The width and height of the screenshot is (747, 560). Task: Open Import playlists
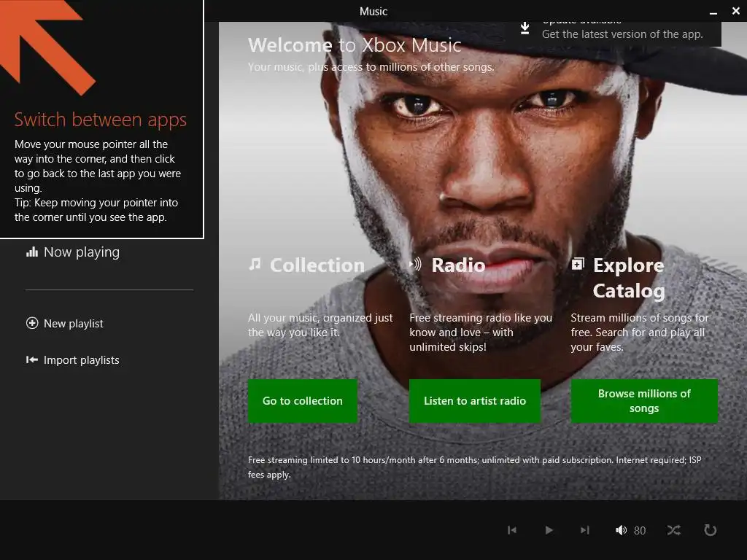coord(73,360)
